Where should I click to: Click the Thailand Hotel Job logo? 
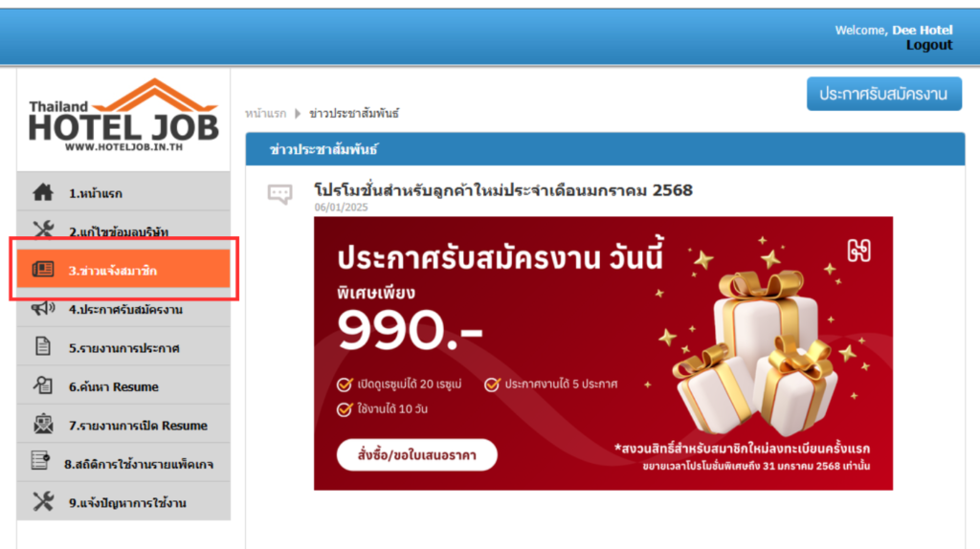(123, 116)
